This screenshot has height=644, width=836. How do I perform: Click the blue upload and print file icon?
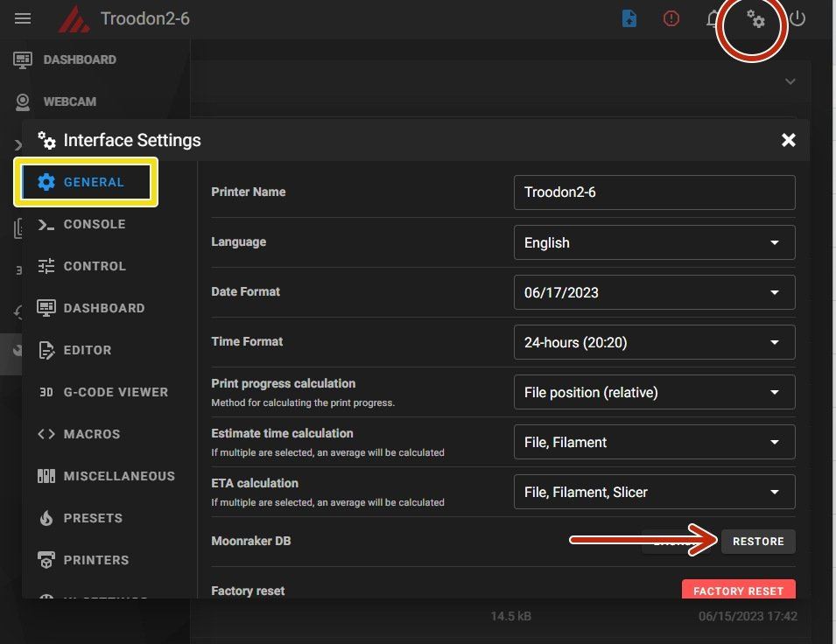tap(629, 18)
